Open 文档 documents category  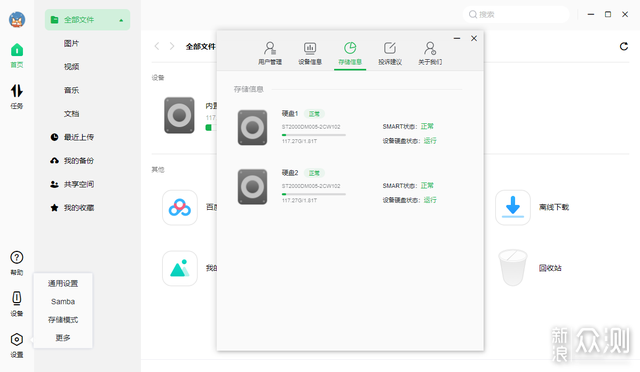[71, 114]
